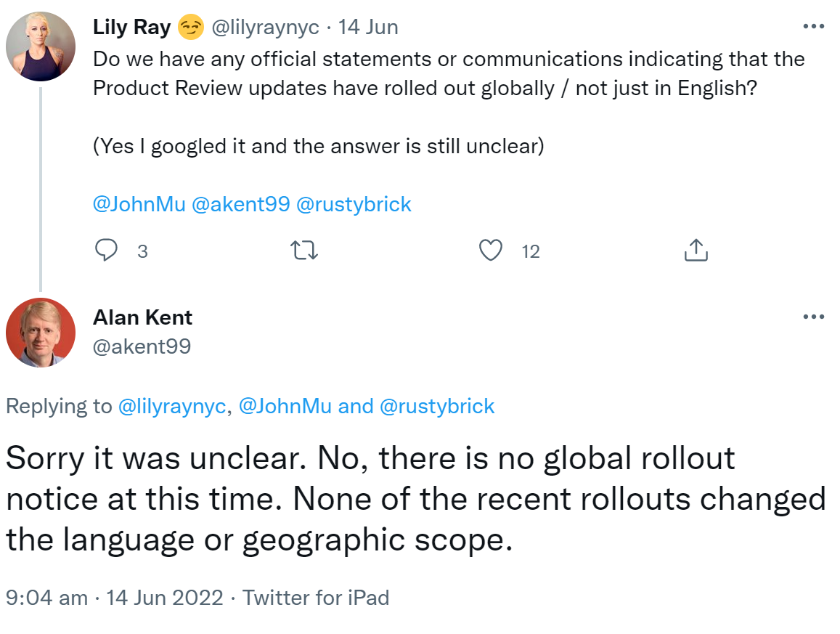Share Lily Ray's tweet via the share icon

[x=696, y=250]
